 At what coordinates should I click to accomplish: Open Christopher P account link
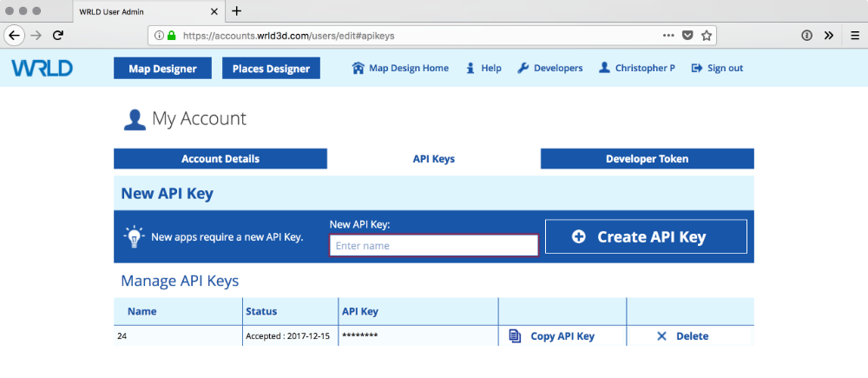coord(645,68)
